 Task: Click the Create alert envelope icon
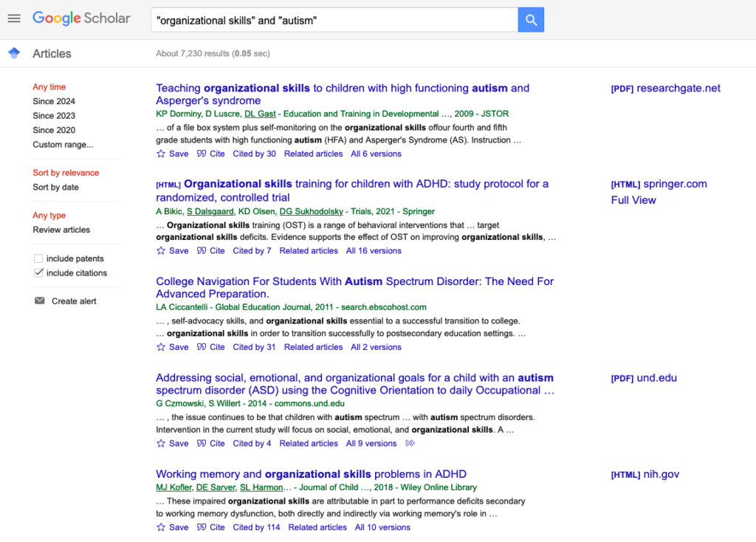[40, 301]
